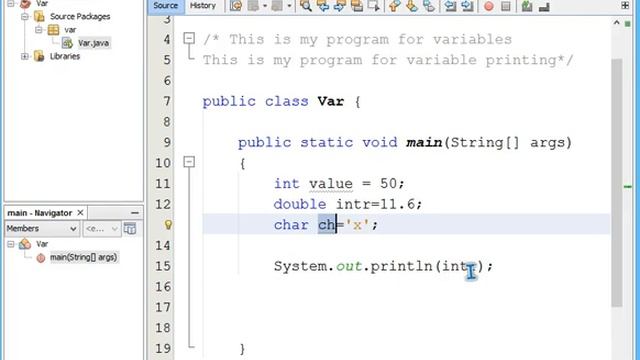
Task: Toggle the Highlight Search icon in editor toolbar
Action: pos(357,6)
